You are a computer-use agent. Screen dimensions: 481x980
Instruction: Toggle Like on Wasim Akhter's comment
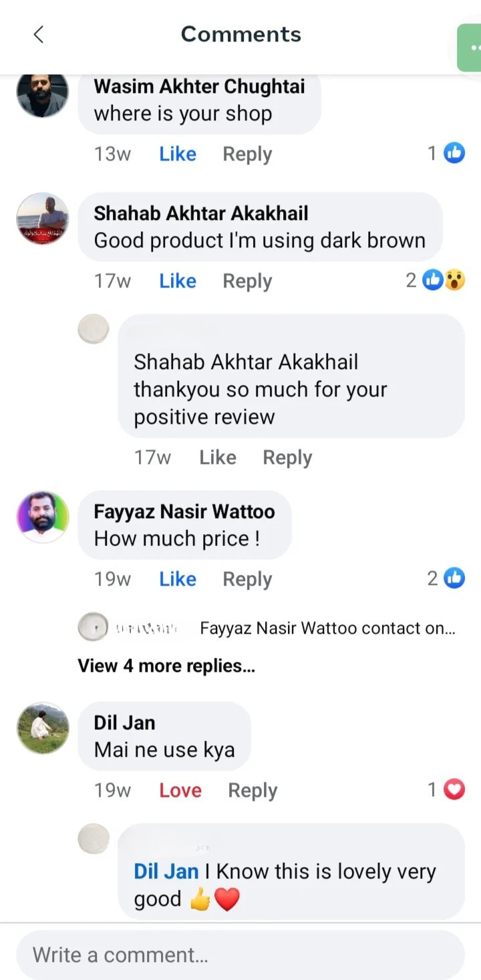[178, 154]
